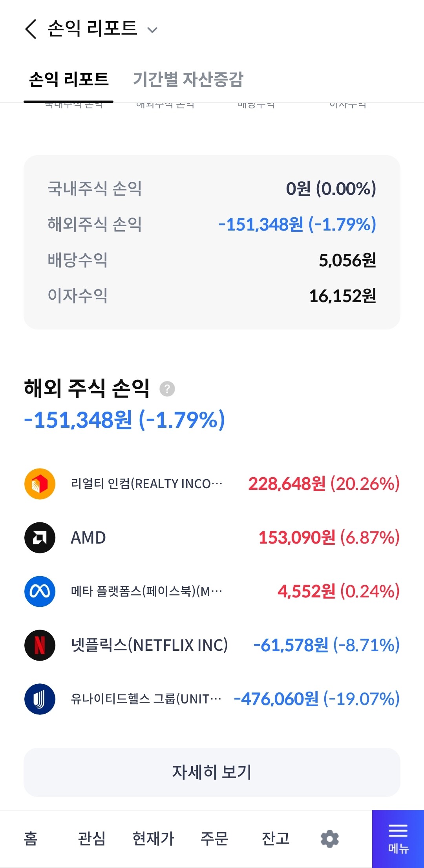Switch to the 기간별 자산증감 tab
The width and height of the screenshot is (424, 868).
click(x=188, y=79)
